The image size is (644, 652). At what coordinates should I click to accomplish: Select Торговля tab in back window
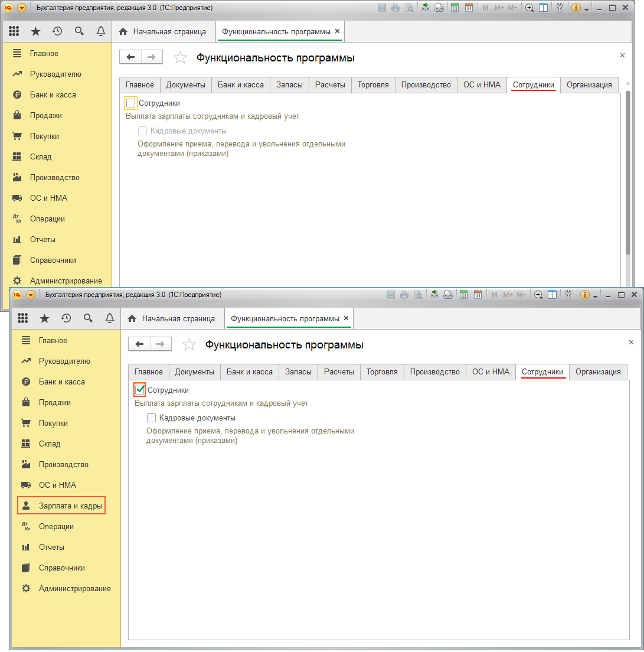(x=373, y=85)
